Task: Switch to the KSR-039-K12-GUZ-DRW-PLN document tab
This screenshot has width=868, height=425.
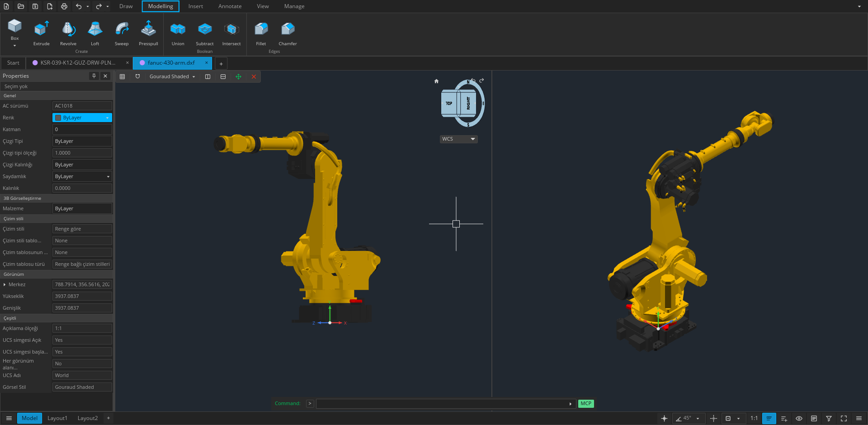Action: click(x=78, y=63)
